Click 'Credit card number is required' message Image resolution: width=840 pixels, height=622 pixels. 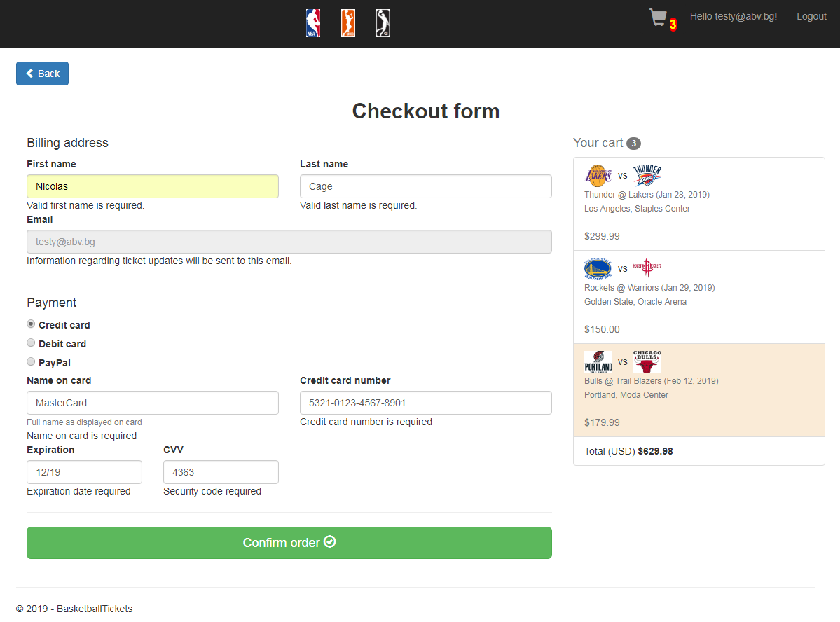coord(366,422)
